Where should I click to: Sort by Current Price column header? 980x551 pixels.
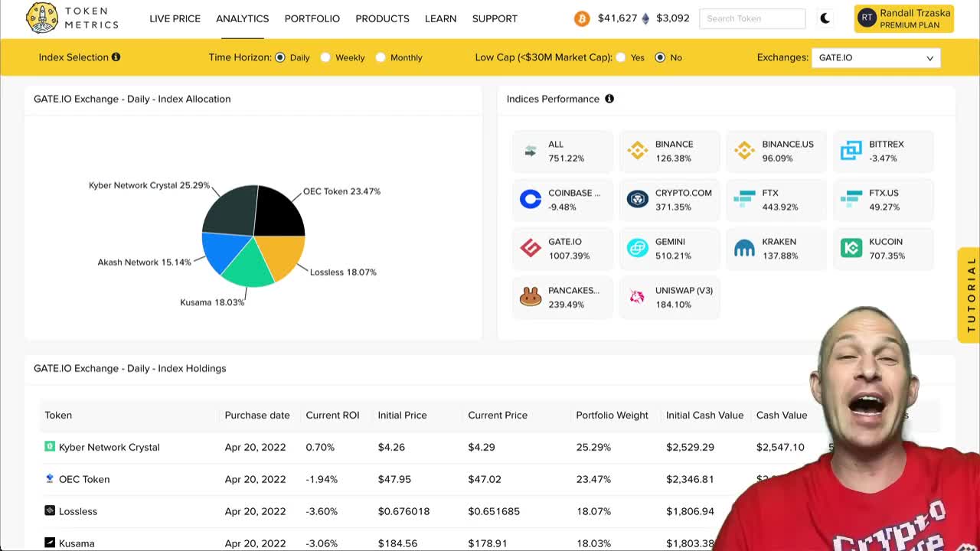[x=498, y=415]
